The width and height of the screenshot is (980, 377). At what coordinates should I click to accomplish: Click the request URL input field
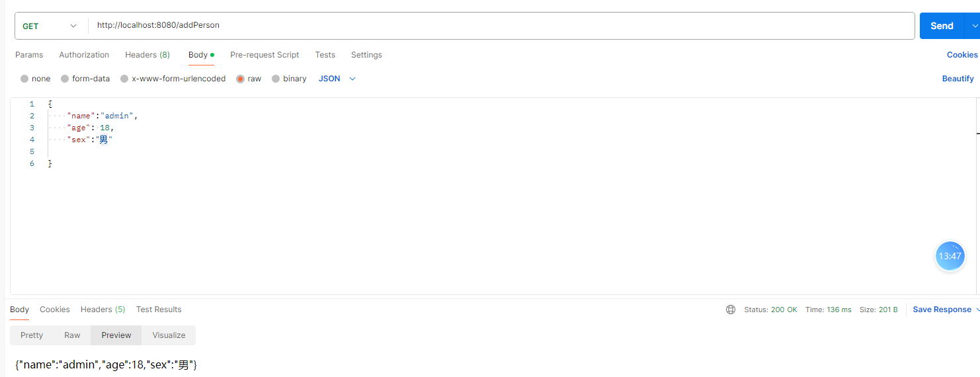503,26
